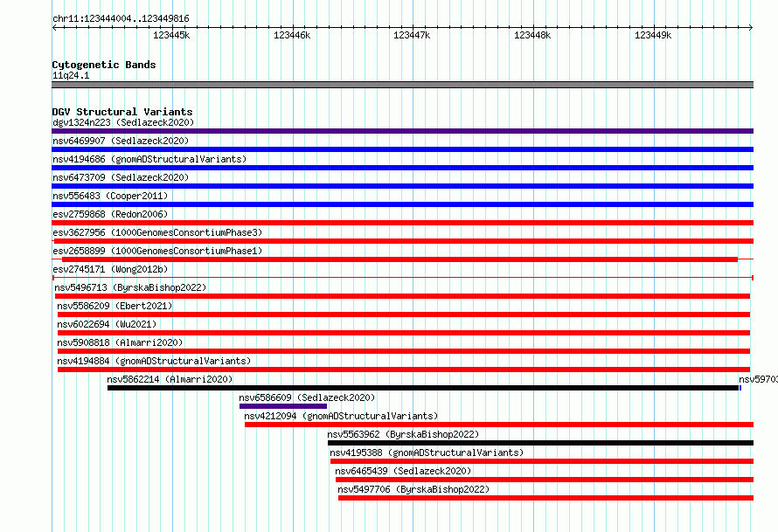Select the red nsv5496713 variant bar
This screenshot has height=532, width=778.
coord(402,296)
